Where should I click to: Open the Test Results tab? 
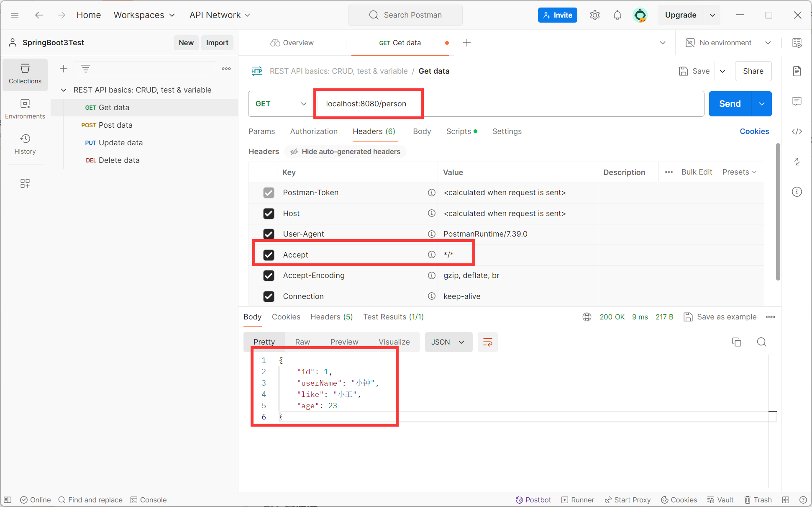tap(393, 317)
